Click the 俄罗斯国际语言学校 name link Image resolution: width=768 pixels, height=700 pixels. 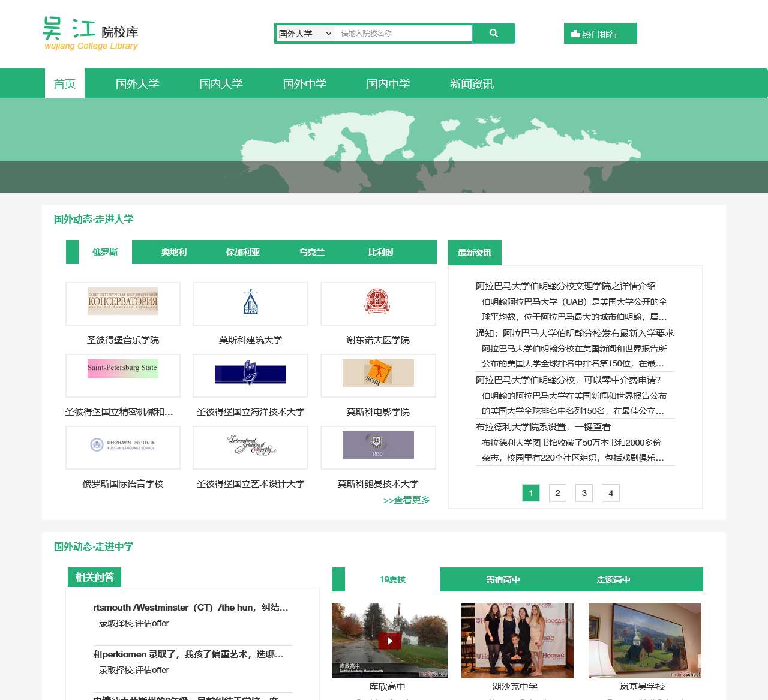(123, 484)
